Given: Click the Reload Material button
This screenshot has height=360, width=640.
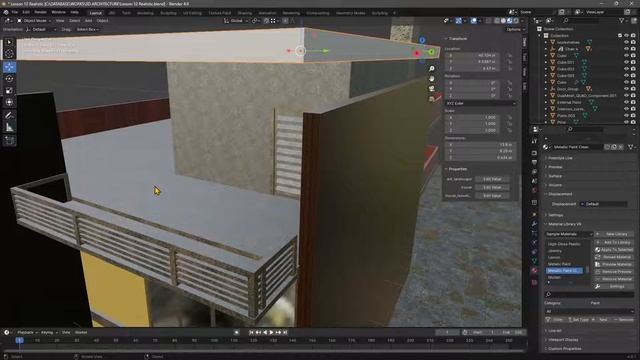Looking at the screenshot, I should 614,257.
